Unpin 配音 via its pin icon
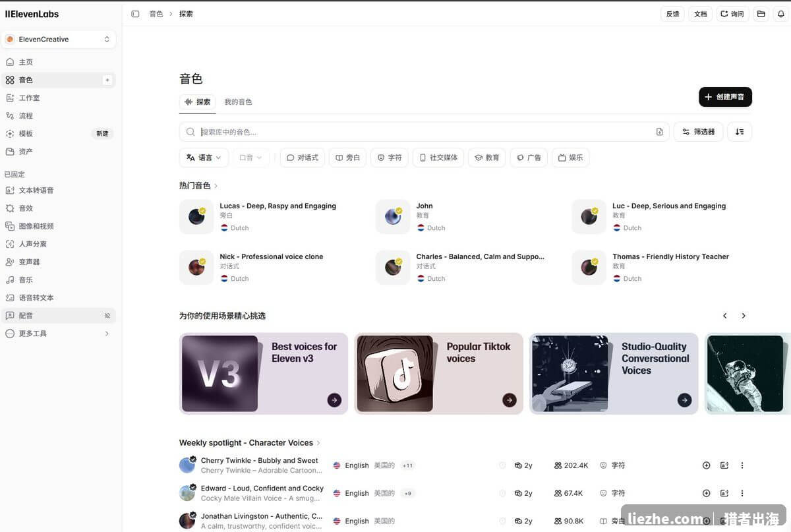791x532 pixels. [x=107, y=316]
